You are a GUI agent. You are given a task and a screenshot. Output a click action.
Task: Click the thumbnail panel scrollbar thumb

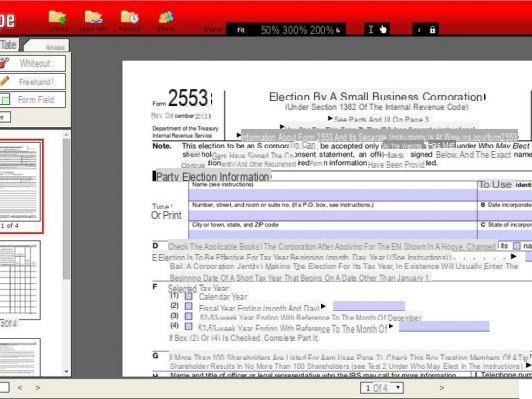[66, 209]
